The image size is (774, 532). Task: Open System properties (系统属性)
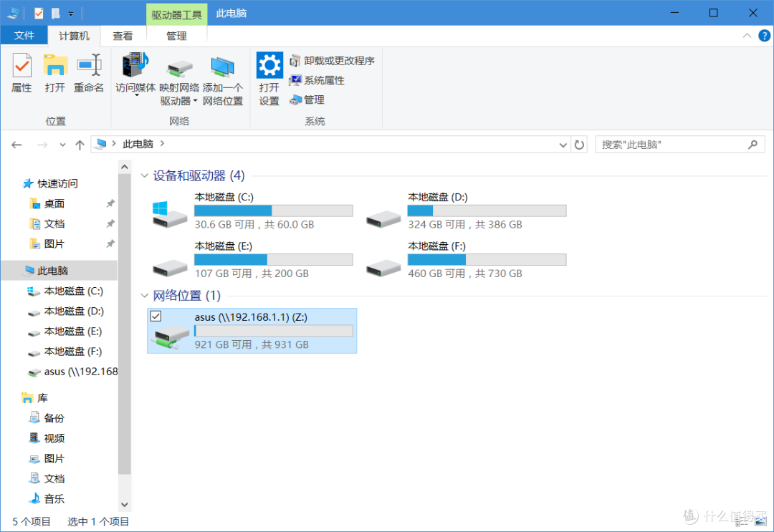[x=317, y=80]
